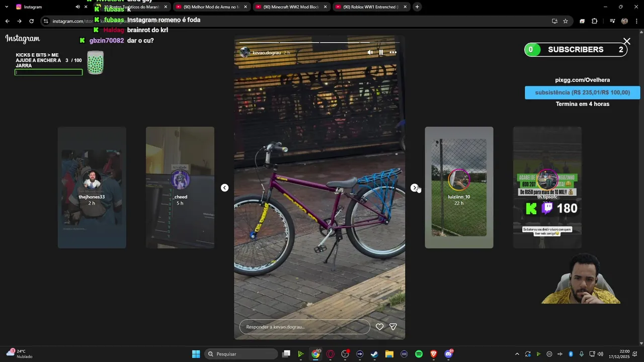Open the media control toolbar icon
The image size is (644, 362).
tap(612, 21)
